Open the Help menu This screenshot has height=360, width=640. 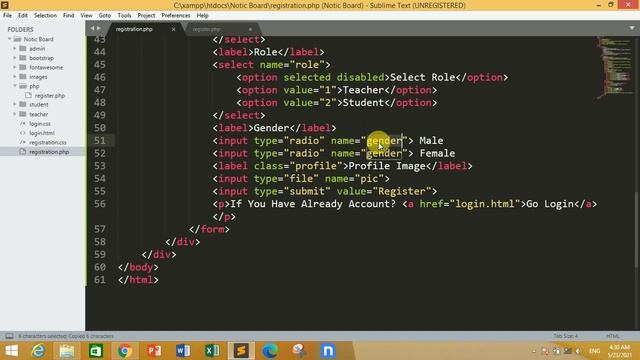click(x=202, y=16)
